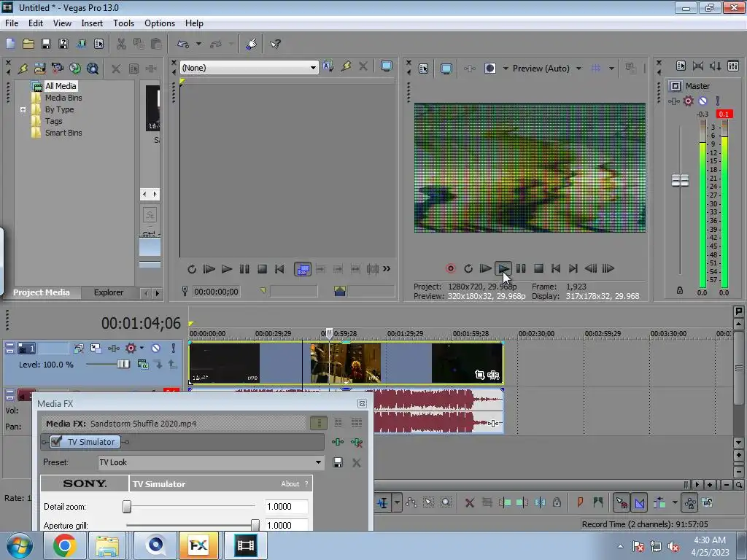Toggle Mute on video track 1

pyautogui.click(x=156, y=348)
